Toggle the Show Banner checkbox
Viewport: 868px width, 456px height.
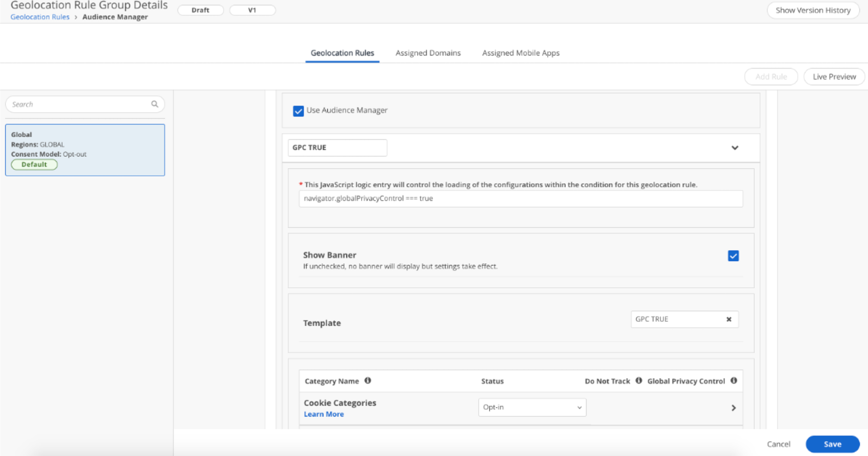(x=733, y=256)
